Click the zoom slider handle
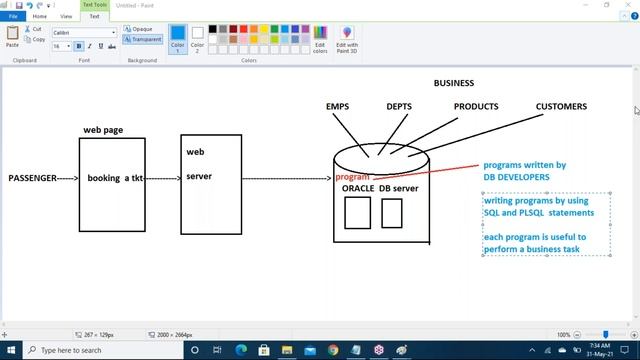This screenshot has width=640, height=360. coord(606,335)
